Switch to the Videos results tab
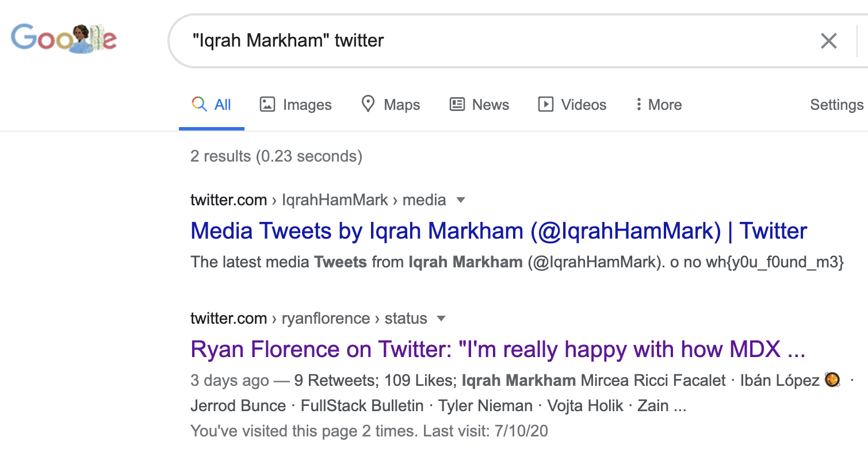Image resolution: width=868 pixels, height=460 pixels. (572, 105)
